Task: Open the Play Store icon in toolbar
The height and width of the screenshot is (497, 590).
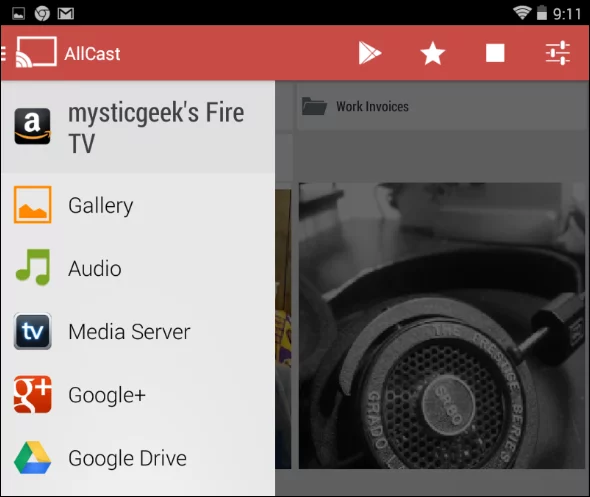Action: [x=370, y=53]
